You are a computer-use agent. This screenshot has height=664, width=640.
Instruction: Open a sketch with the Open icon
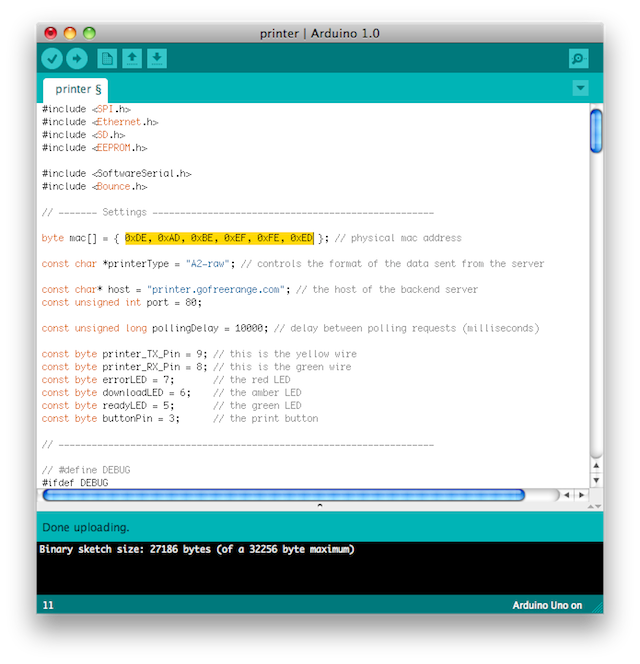pyautogui.click(x=132, y=58)
